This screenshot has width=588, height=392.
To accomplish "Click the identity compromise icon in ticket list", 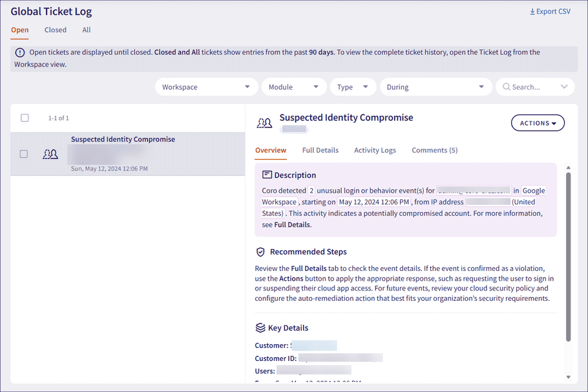I will point(50,154).
